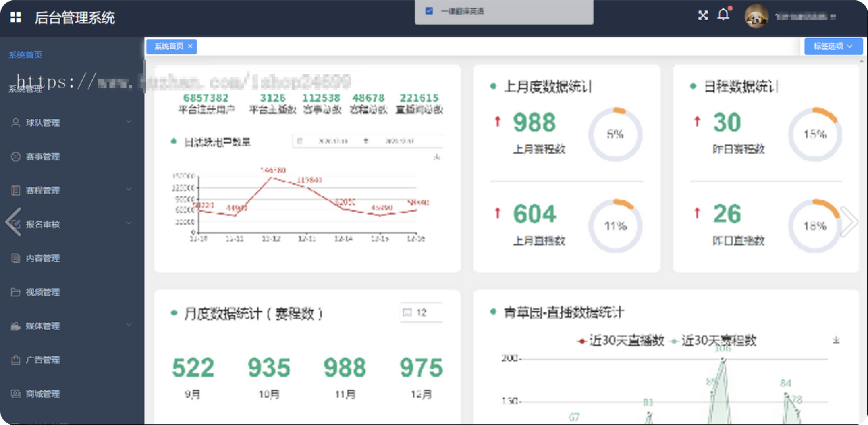The height and width of the screenshot is (425, 868).
Task: Click the 赛程管理 list icon
Action: point(15,190)
